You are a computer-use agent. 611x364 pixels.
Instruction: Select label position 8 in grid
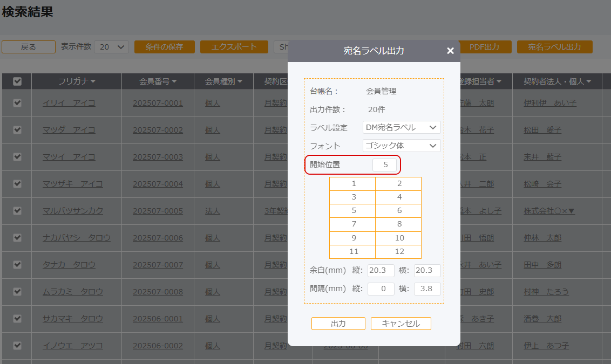point(398,224)
